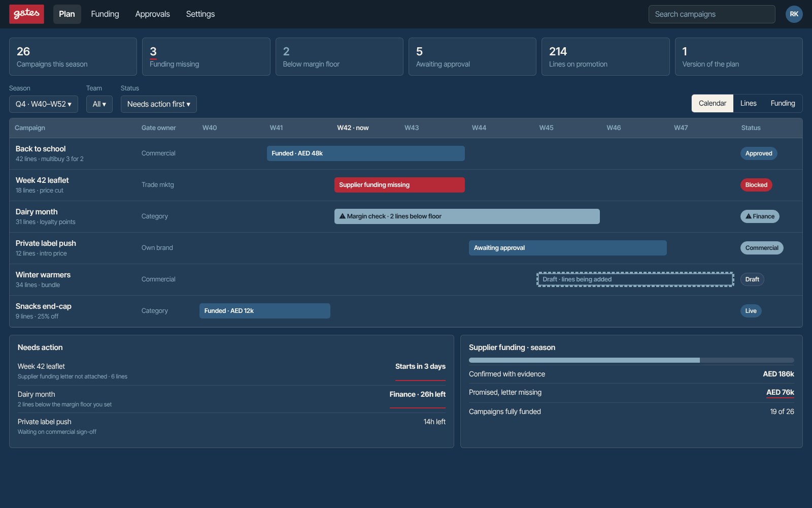The width and height of the screenshot is (812, 508).
Task: Go to the Funding nav tab
Action: point(105,14)
